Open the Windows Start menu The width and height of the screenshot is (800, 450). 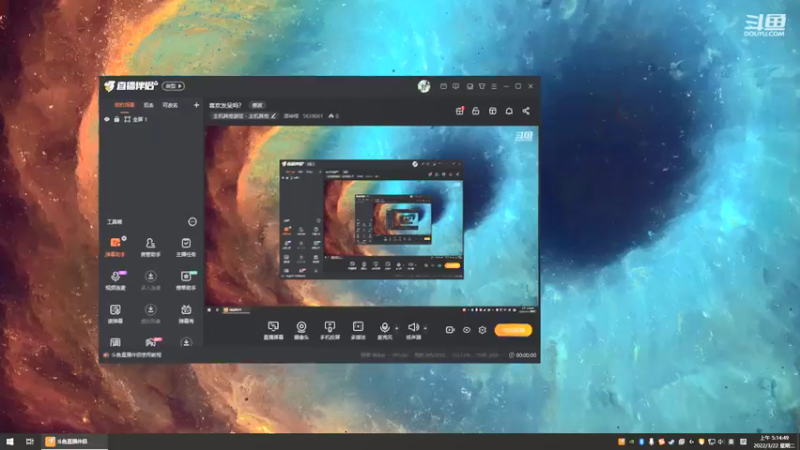pyautogui.click(x=10, y=442)
